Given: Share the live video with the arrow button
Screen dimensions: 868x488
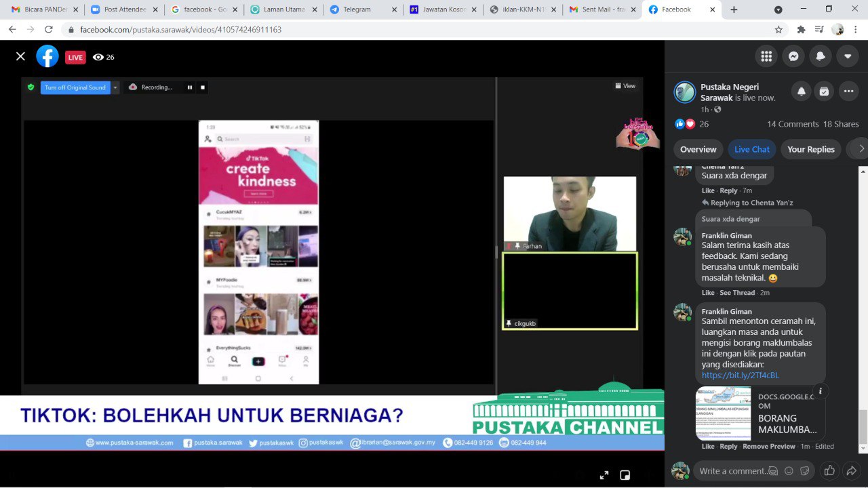Looking at the screenshot, I should tap(850, 470).
